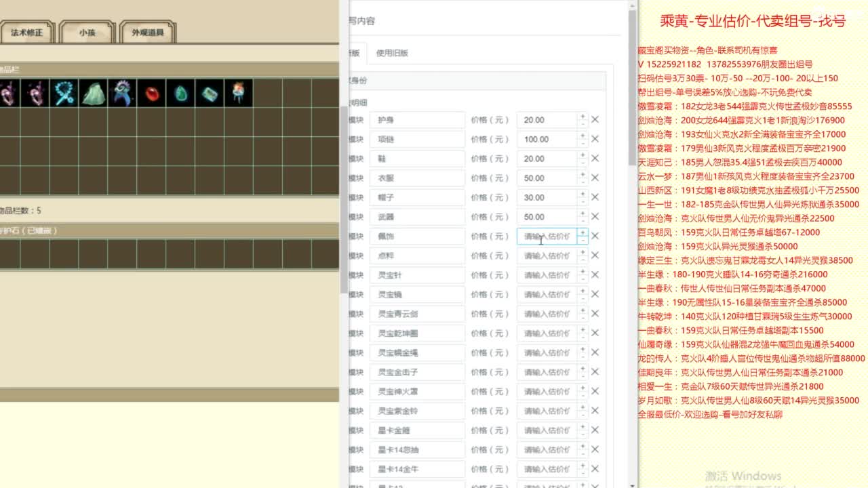Screen dimensions: 868x488
Task: Delete the 灵宝镜 row
Action: click(x=595, y=294)
